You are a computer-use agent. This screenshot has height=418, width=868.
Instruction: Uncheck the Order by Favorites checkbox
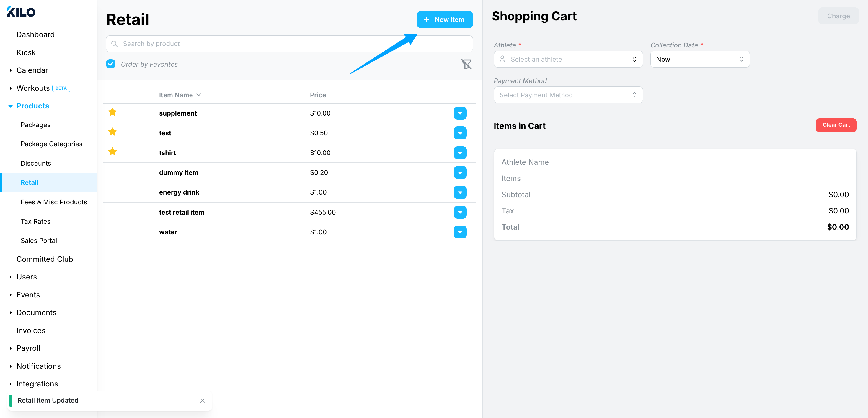[110, 64]
